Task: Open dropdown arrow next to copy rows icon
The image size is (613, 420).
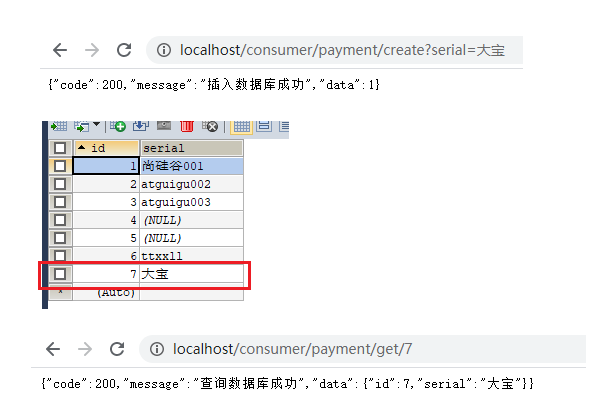Action: tap(97, 125)
